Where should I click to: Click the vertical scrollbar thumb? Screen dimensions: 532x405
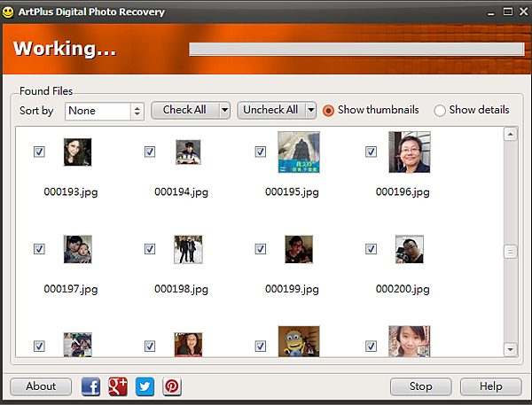point(511,252)
